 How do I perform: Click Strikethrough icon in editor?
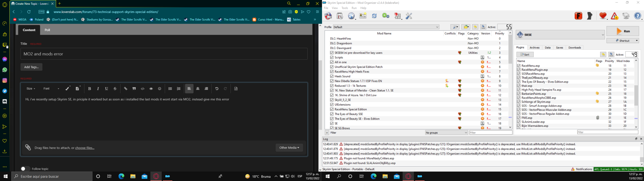(115, 89)
